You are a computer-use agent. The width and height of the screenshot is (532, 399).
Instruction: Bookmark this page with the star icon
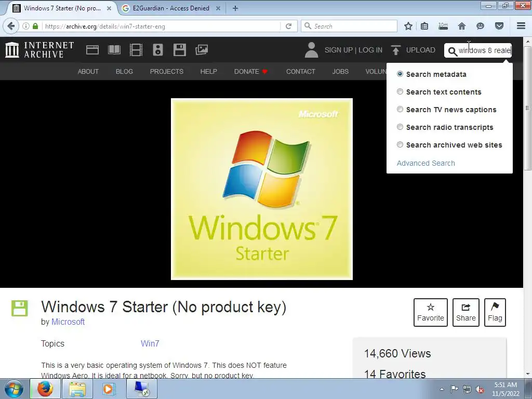coord(408,26)
